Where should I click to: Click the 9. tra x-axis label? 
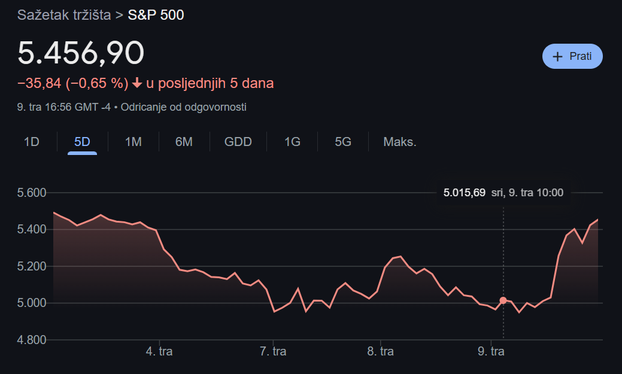coord(491,351)
